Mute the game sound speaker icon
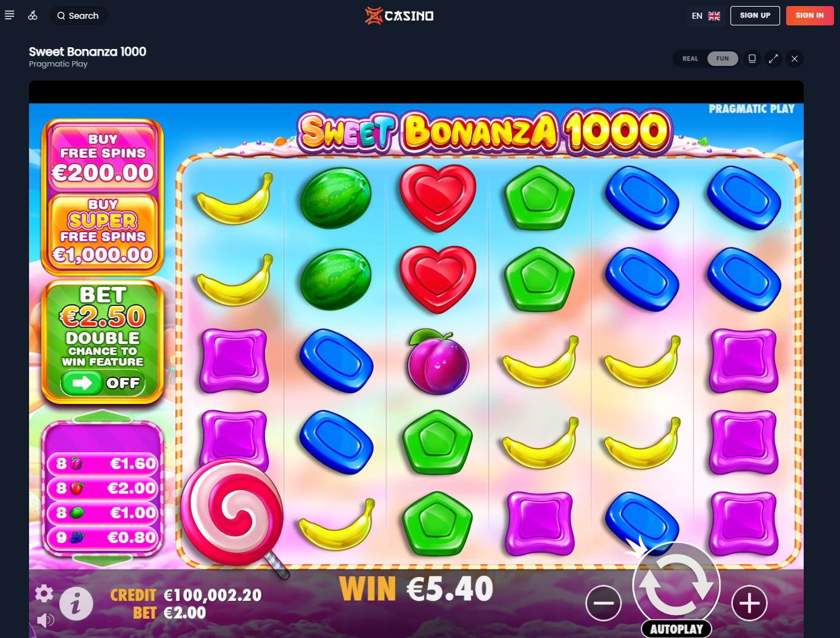 tap(45, 620)
